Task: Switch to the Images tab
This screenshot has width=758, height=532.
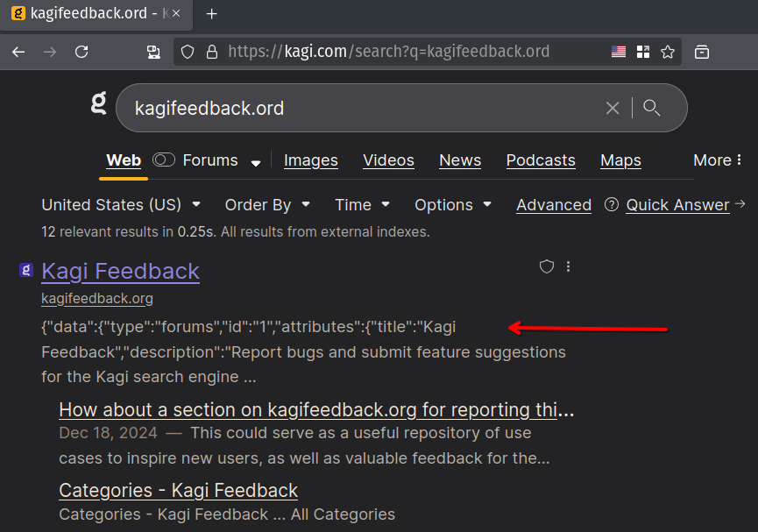Action: (x=310, y=160)
